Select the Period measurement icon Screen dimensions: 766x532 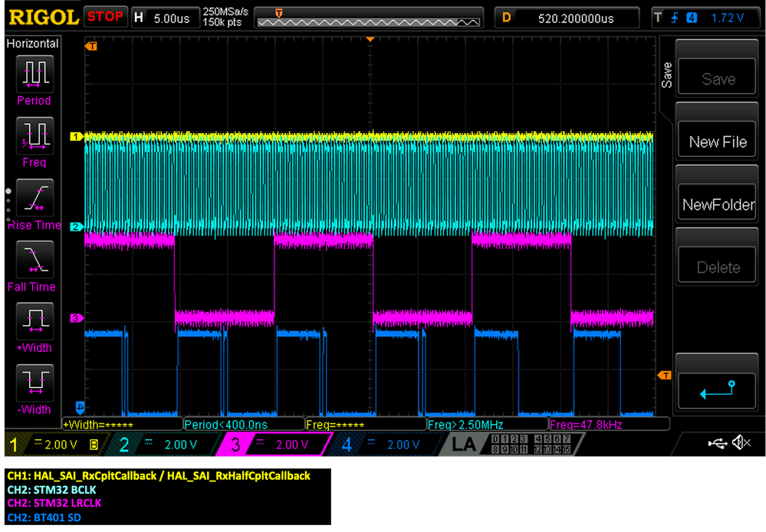pyautogui.click(x=35, y=74)
